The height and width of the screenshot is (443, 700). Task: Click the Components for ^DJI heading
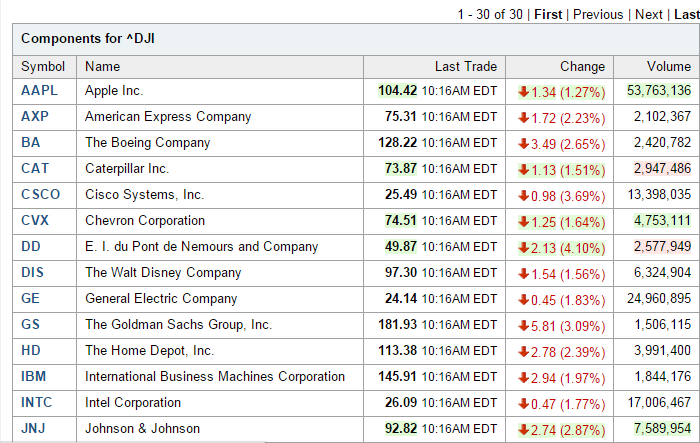tap(88, 38)
